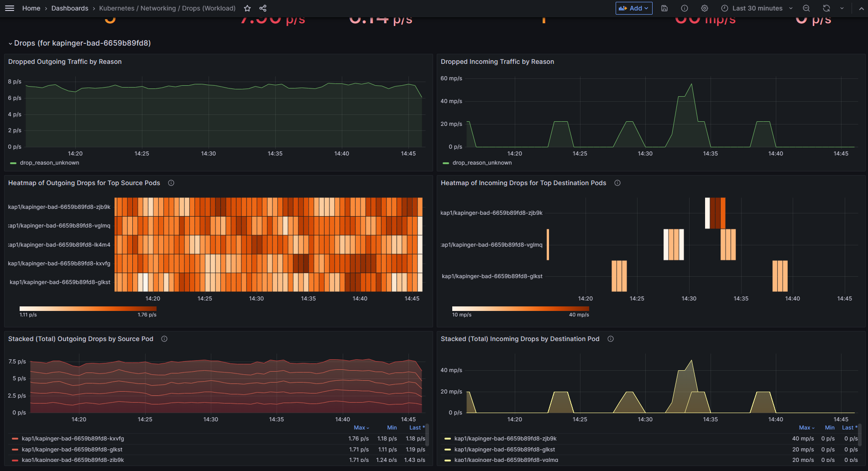Viewport: 868px width, 471px height.
Task: Open dashboard insights info icon in toolbar
Action: coord(685,8)
